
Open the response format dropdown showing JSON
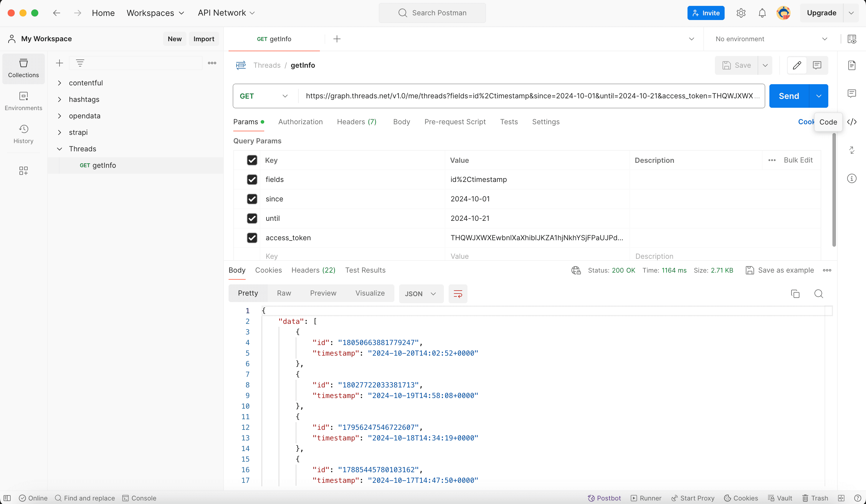point(421,294)
